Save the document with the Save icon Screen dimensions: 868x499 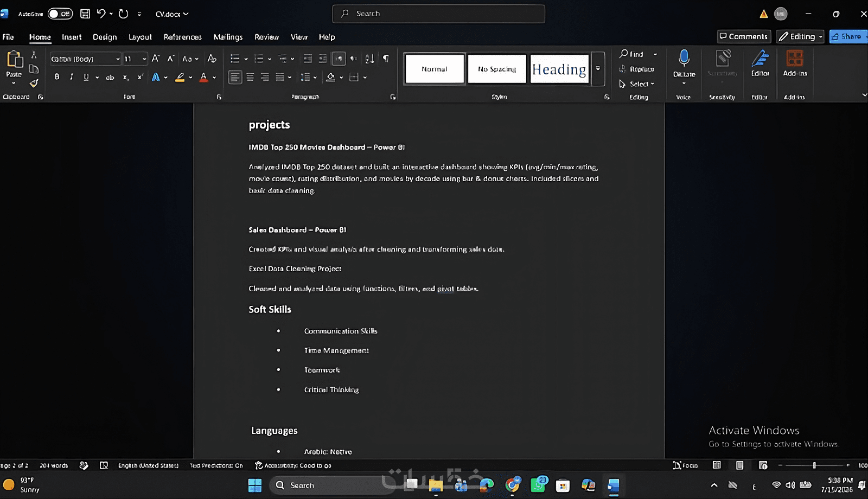click(x=85, y=14)
